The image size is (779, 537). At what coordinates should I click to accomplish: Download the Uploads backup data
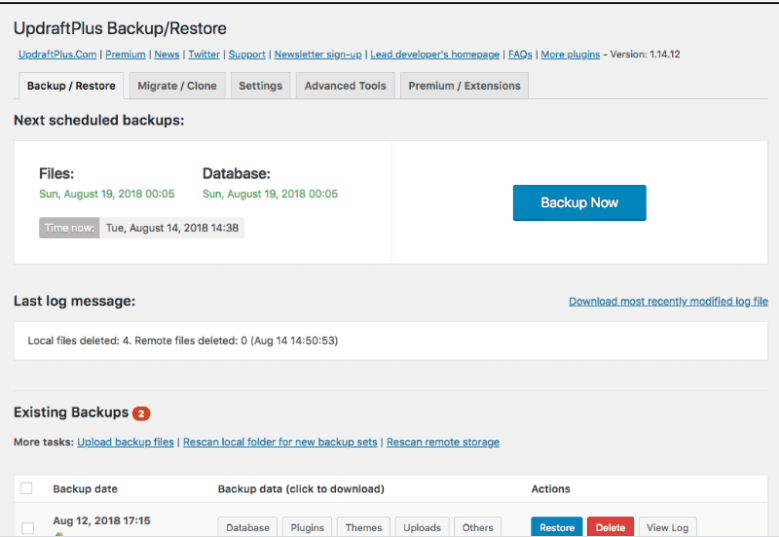pyautogui.click(x=422, y=527)
